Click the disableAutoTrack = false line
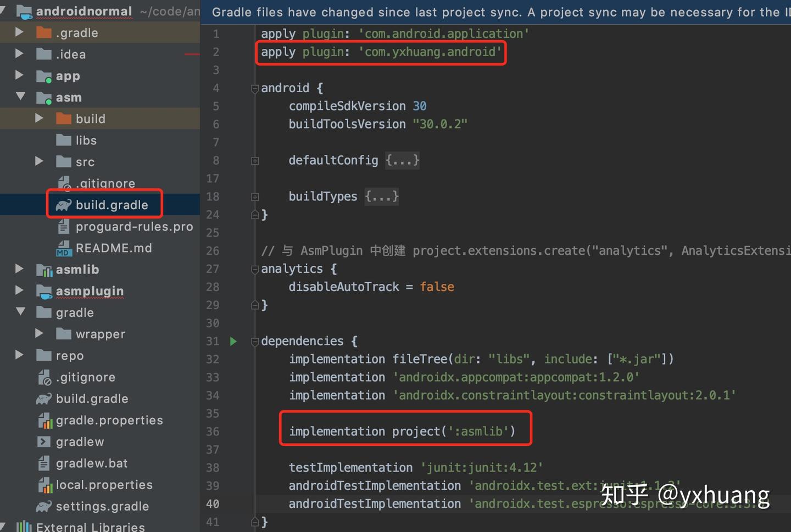 pos(371,287)
